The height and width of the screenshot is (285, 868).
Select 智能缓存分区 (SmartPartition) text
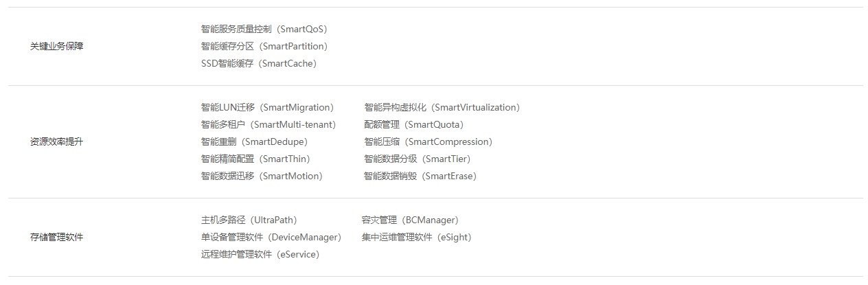pyautogui.click(x=264, y=47)
